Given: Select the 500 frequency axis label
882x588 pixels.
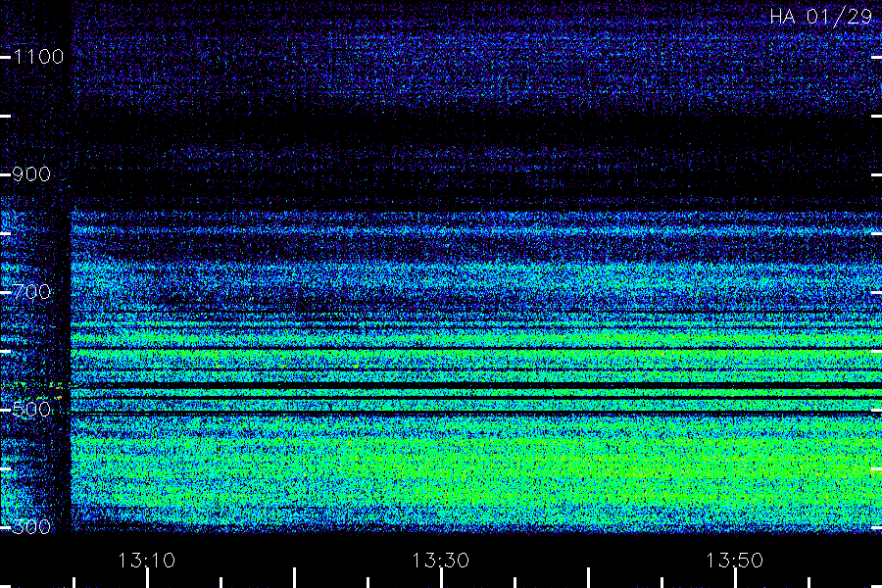Looking at the screenshot, I should 31,409.
